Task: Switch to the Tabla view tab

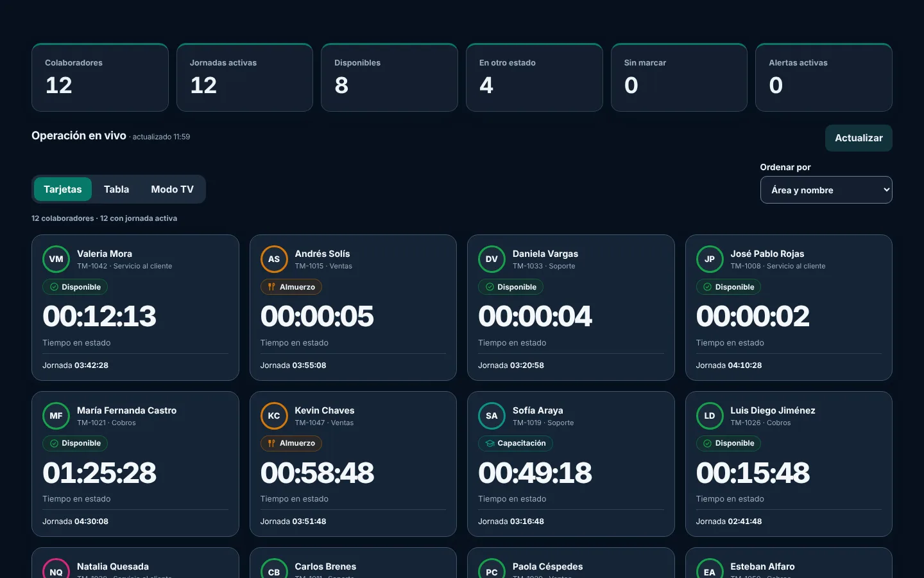Action: pyautogui.click(x=117, y=189)
